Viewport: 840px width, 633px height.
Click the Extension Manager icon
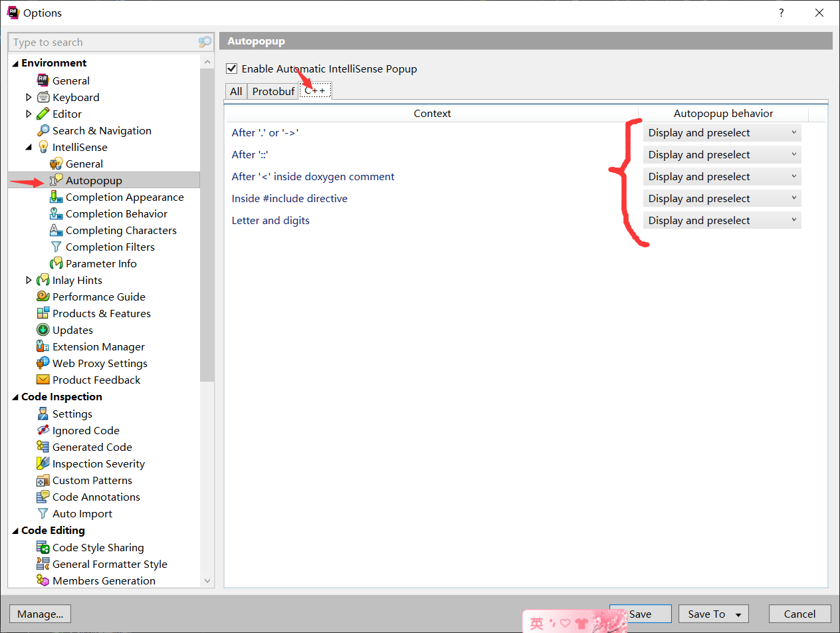coord(43,346)
